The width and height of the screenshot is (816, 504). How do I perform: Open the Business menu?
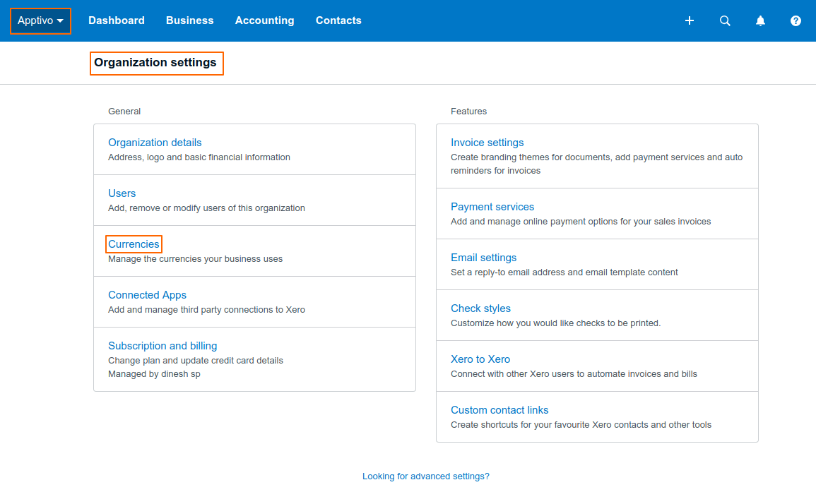tap(189, 21)
